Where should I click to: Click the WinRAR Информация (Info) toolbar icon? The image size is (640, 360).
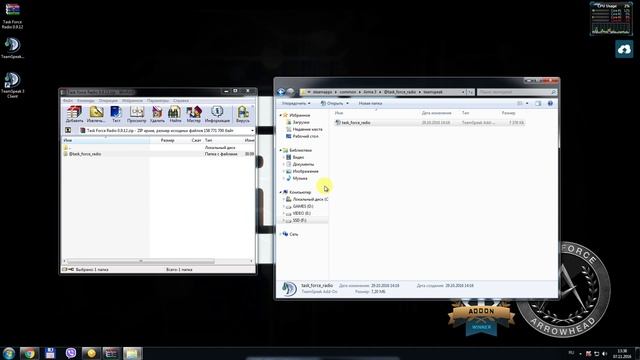[x=217, y=114]
